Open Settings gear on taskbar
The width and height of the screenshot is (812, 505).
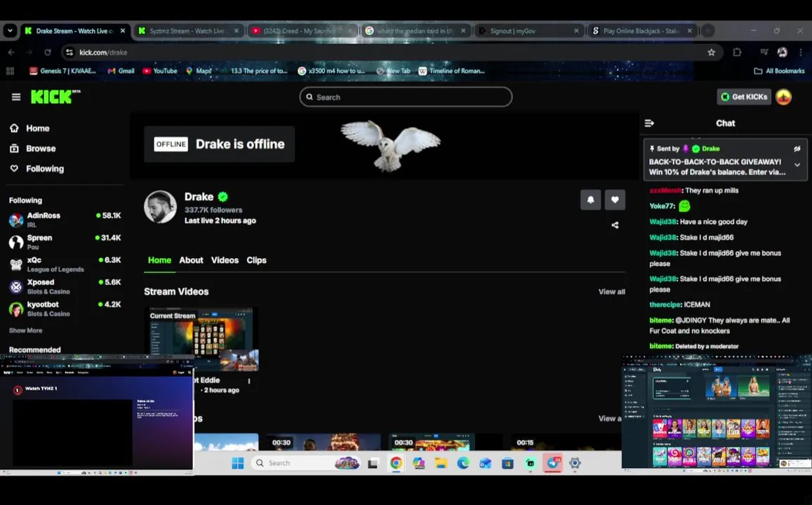pyautogui.click(x=575, y=463)
